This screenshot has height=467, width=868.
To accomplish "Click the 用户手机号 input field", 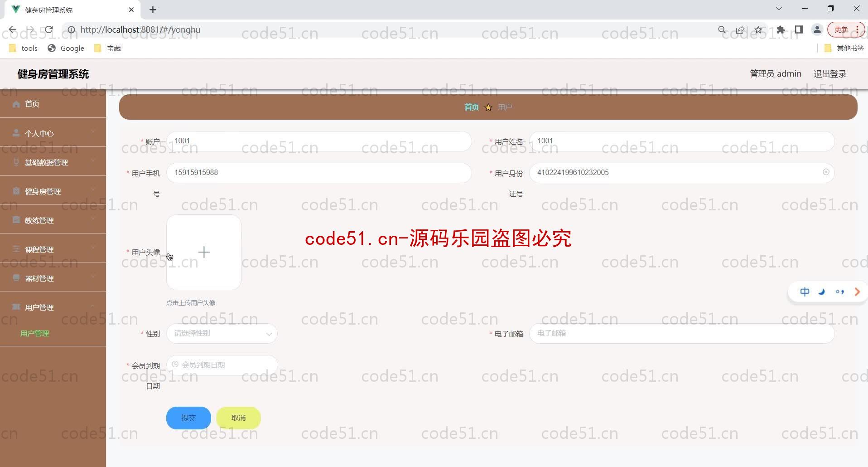I will coord(319,173).
